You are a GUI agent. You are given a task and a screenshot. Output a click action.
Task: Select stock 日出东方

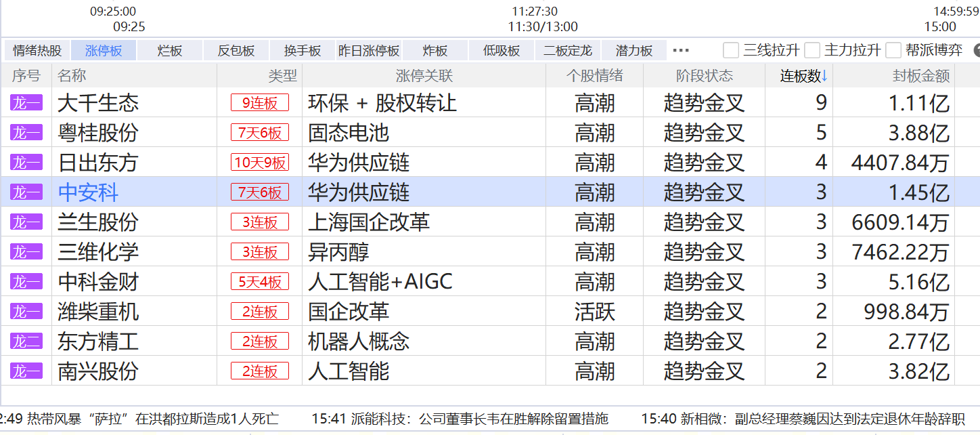click(x=98, y=163)
